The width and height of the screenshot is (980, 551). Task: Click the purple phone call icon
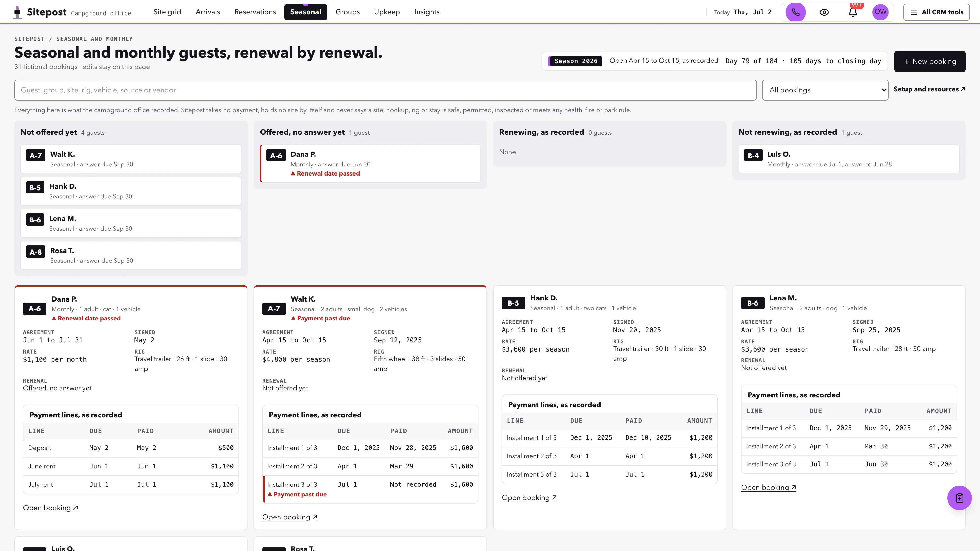[x=795, y=12]
